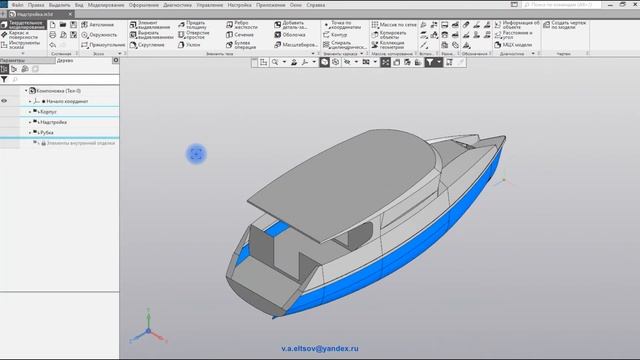This screenshot has height=360, width=640.
Task: Click the Контур tool
Action: click(x=335, y=35)
